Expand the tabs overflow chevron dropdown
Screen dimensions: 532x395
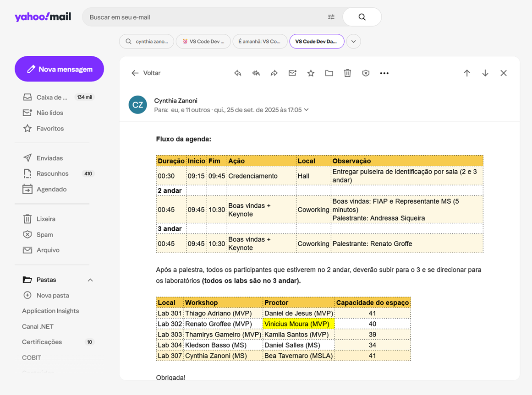354,42
